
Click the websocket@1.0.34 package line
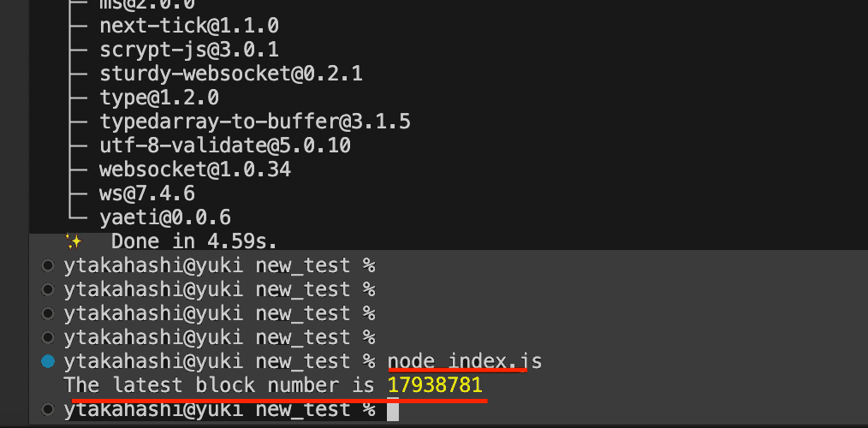pyautogui.click(x=195, y=169)
